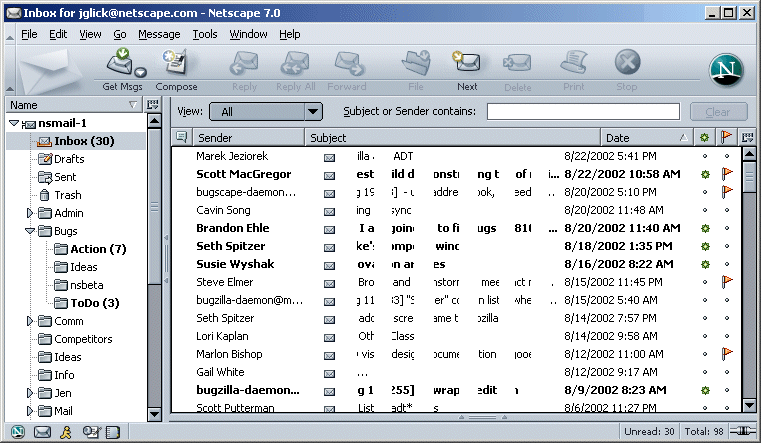Image resolution: width=764 pixels, height=443 pixels.
Task: Click column picker icon in message list header
Action: coord(747,137)
